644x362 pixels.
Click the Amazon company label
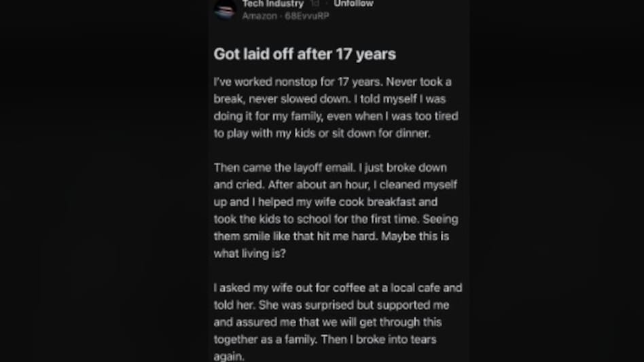coord(260,16)
